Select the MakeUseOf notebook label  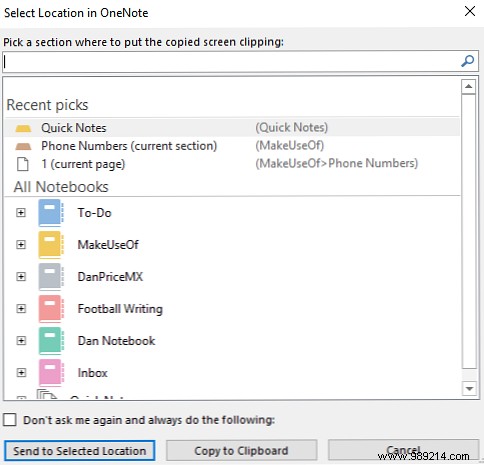tap(108, 245)
